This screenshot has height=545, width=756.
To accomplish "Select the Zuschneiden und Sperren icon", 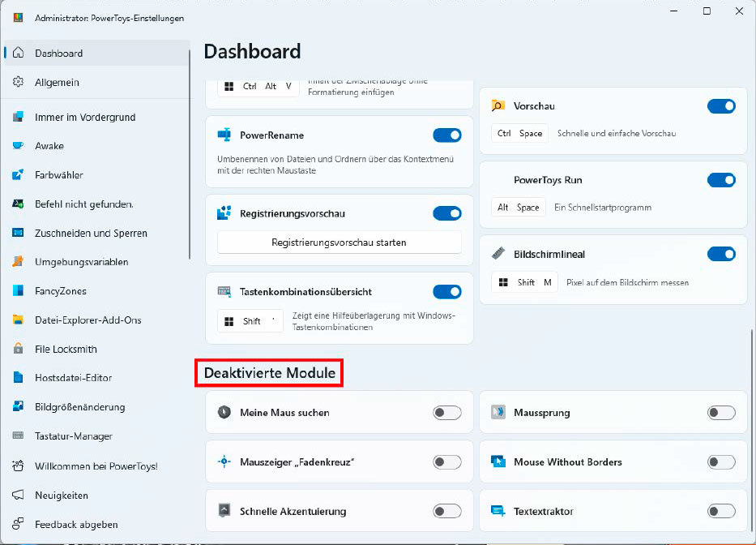I will [x=18, y=233].
